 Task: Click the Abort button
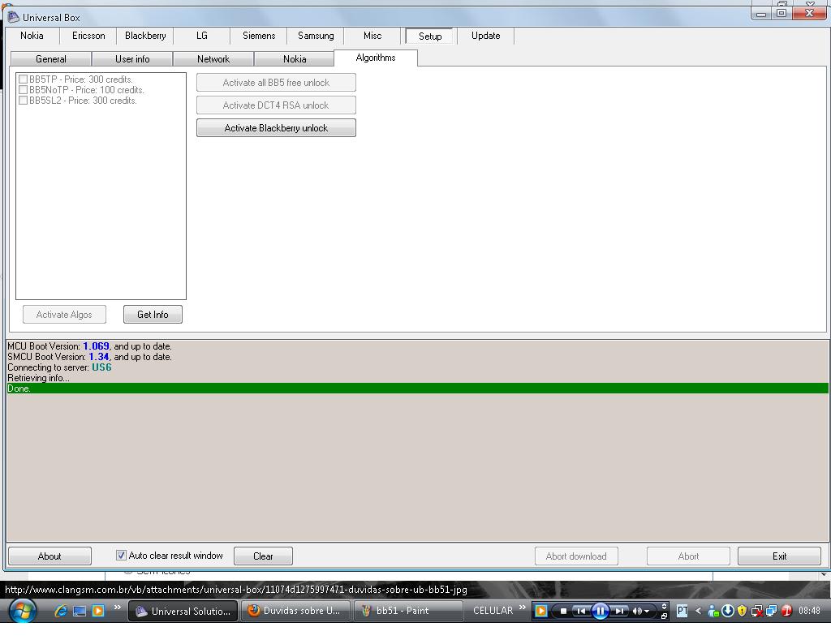pyautogui.click(x=688, y=556)
